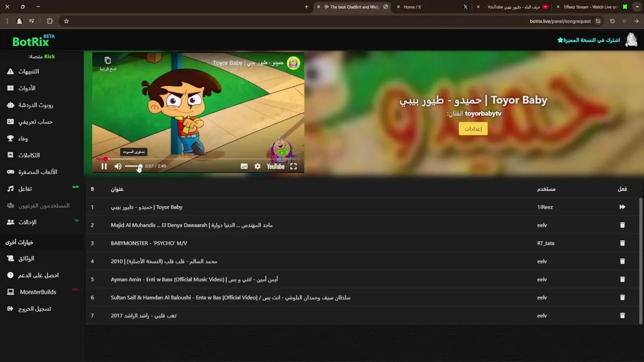Copy video link icon in player
644x362 pixels.
click(107, 61)
